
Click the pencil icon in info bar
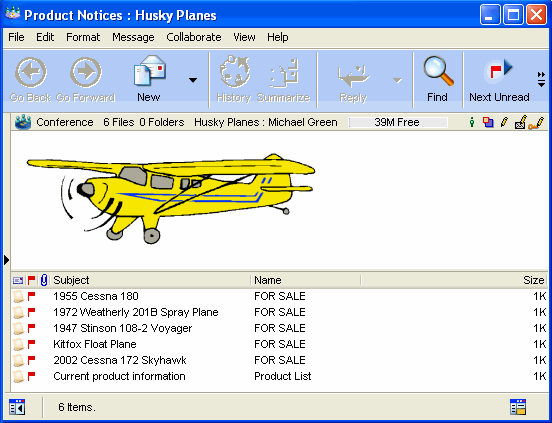(504, 122)
